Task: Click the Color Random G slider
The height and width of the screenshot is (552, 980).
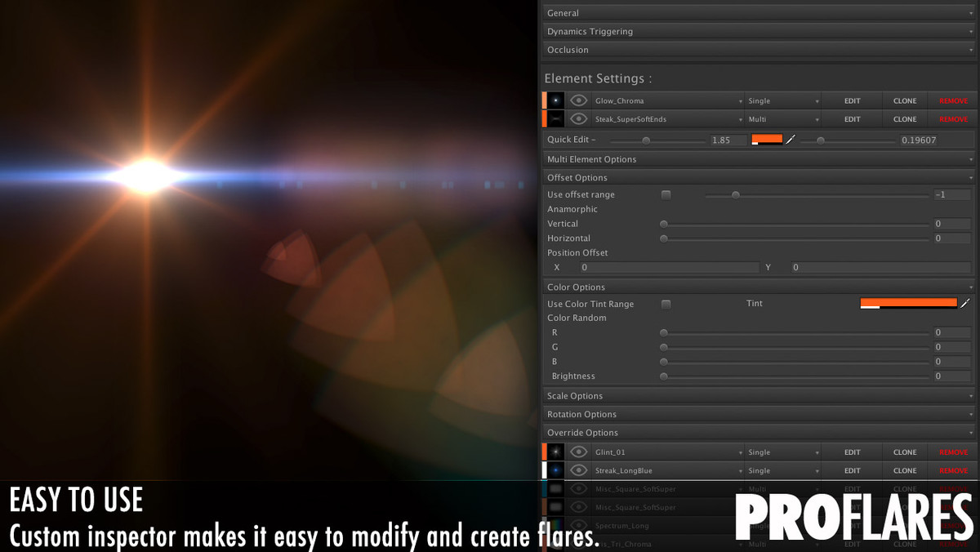Action: [795, 347]
